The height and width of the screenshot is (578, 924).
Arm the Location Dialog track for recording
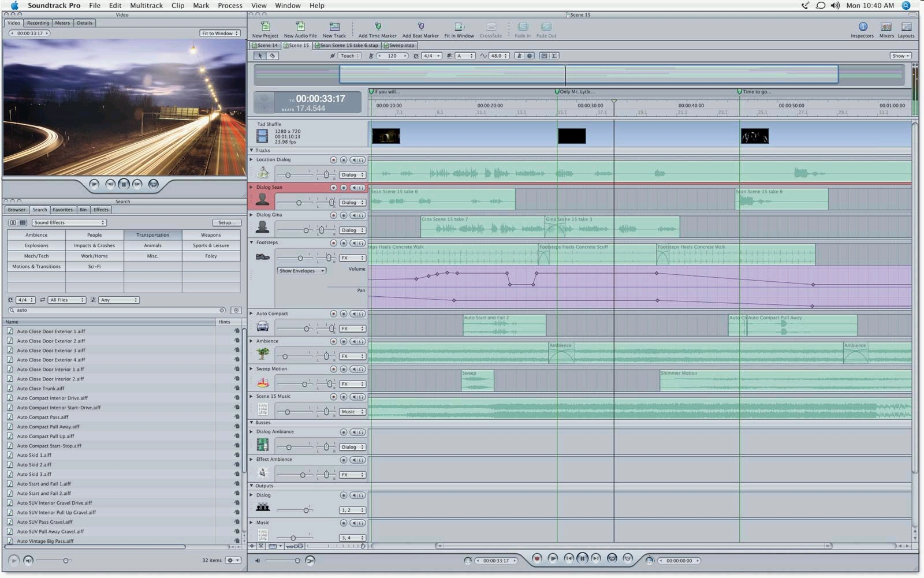pyautogui.click(x=333, y=160)
